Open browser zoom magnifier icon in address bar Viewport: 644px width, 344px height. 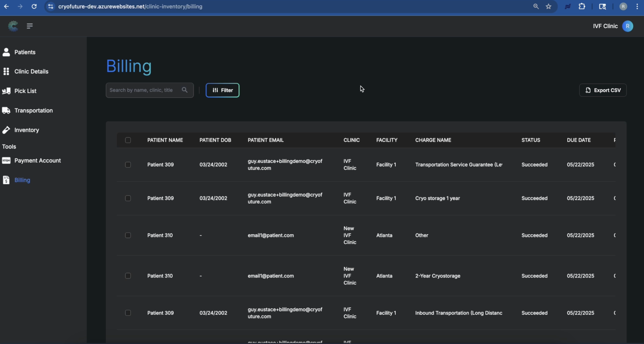536,6
